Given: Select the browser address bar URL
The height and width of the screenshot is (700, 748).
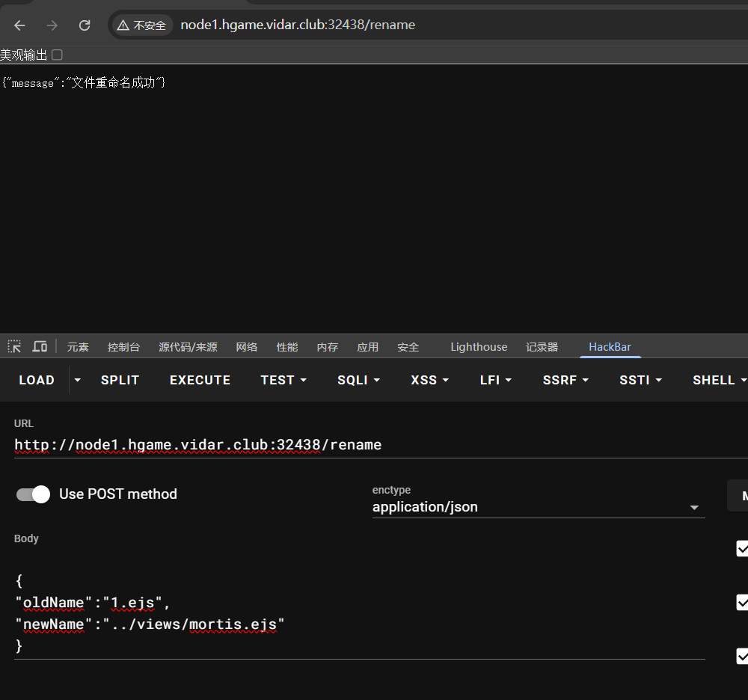Looking at the screenshot, I should point(298,25).
